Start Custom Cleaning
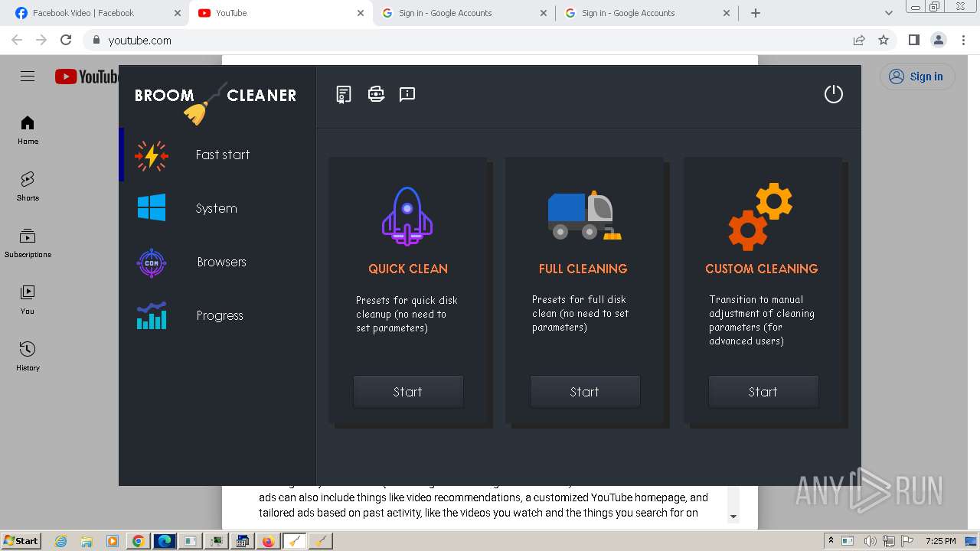Image resolution: width=980 pixels, height=551 pixels. click(x=763, y=392)
